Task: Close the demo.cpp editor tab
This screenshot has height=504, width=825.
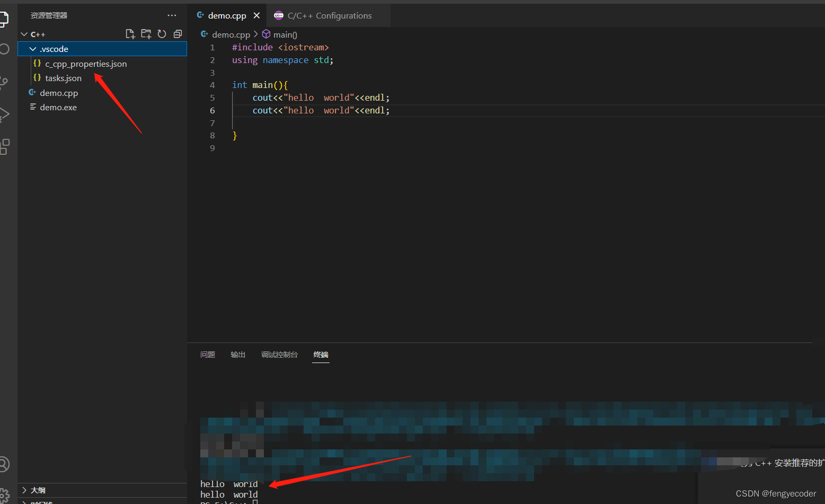Action: (256, 15)
